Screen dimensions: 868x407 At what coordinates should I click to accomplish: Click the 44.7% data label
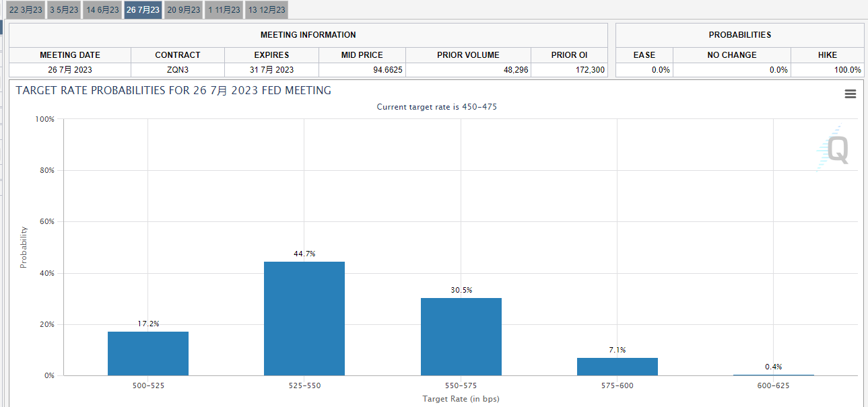pyautogui.click(x=304, y=254)
